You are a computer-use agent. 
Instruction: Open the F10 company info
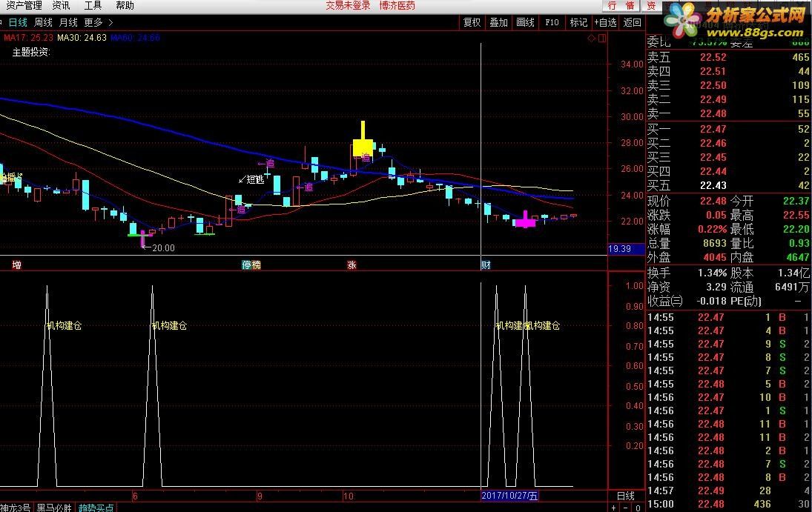pos(552,22)
